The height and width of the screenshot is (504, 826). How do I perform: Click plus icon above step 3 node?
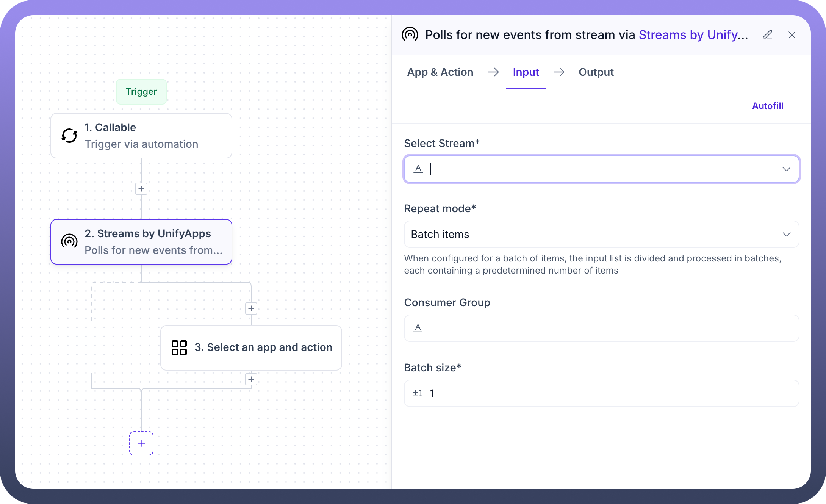pyautogui.click(x=251, y=308)
